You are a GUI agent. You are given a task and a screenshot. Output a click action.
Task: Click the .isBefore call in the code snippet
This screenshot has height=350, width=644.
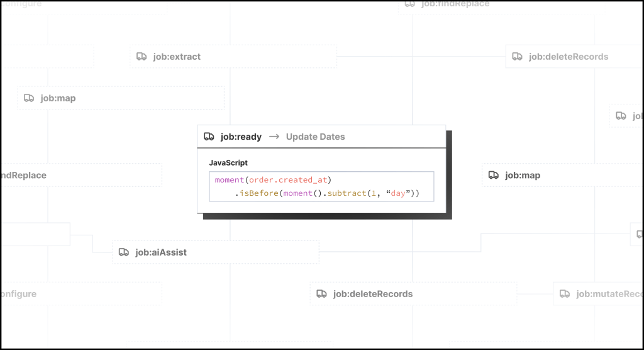pyautogui.click(x=257, y=193)
